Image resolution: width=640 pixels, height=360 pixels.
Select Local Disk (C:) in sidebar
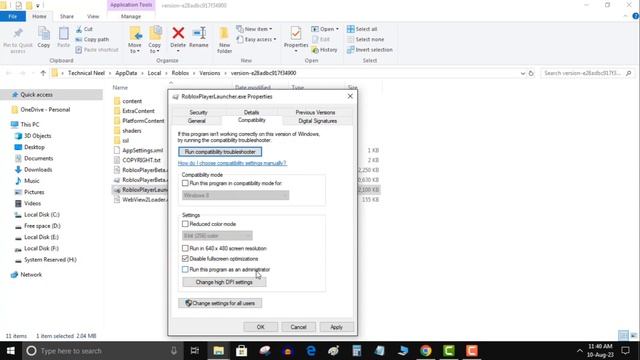(42, 215)
